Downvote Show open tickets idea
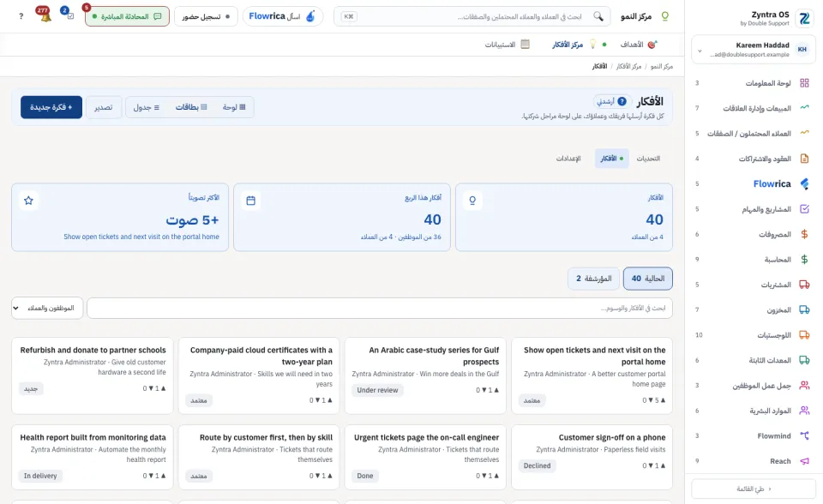The height and width of the screenshot is (504, 823). [x=651, y=400]
